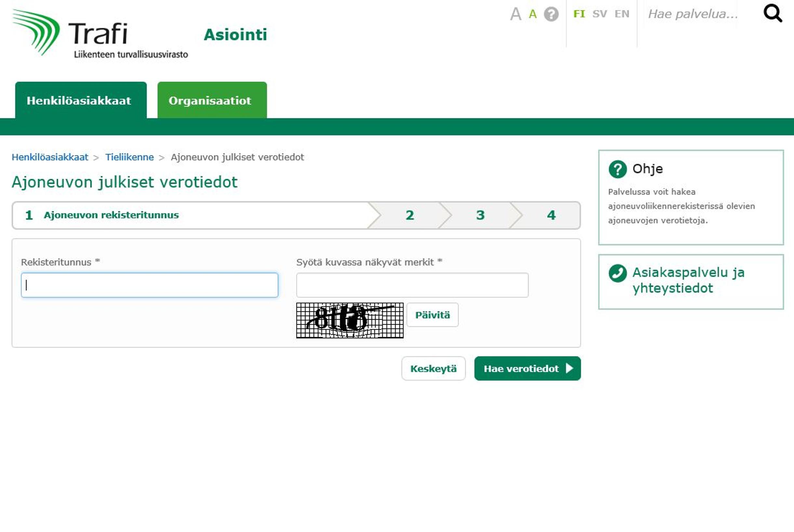Image resolution: width=794 pixels, height=532 pixels.
Task: Cancel with the Keskeytä button
Action: (433, 369)
